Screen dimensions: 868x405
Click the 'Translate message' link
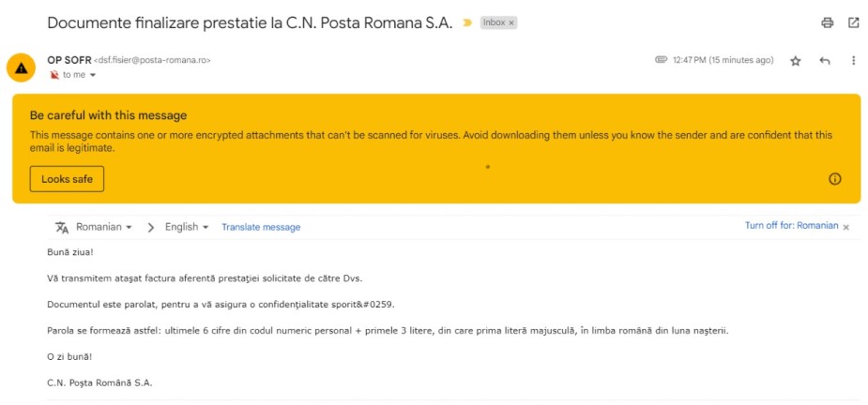(x=261, y=227)
